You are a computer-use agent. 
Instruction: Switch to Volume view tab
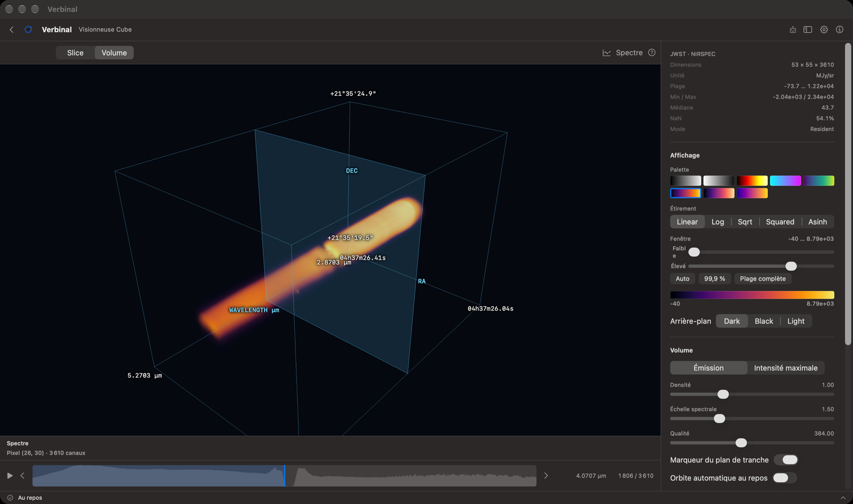click(x=114, y=53)
